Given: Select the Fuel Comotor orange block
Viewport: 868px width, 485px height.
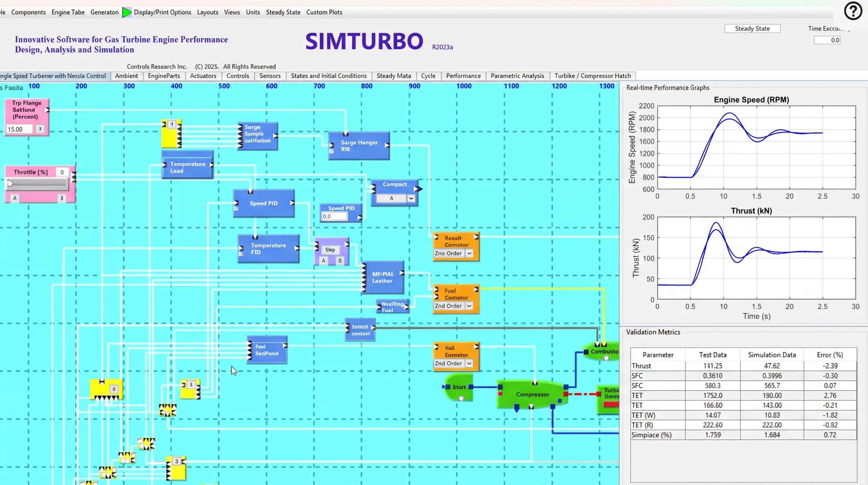Looking at the screenshot, I should pyautogui.click(x=456, y=299).
